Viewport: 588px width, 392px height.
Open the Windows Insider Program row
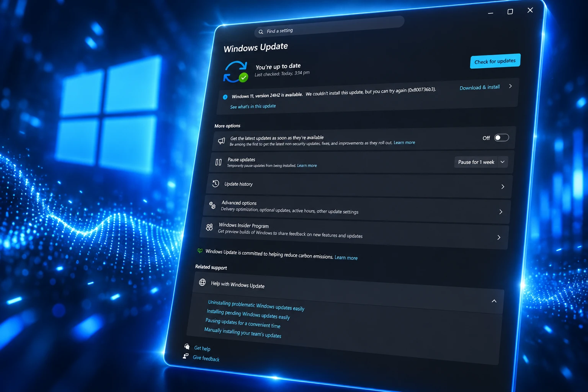pos(355,233)
